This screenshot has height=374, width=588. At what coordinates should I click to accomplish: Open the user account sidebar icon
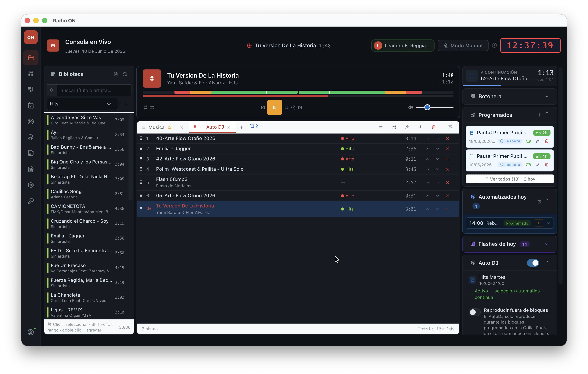31,332
